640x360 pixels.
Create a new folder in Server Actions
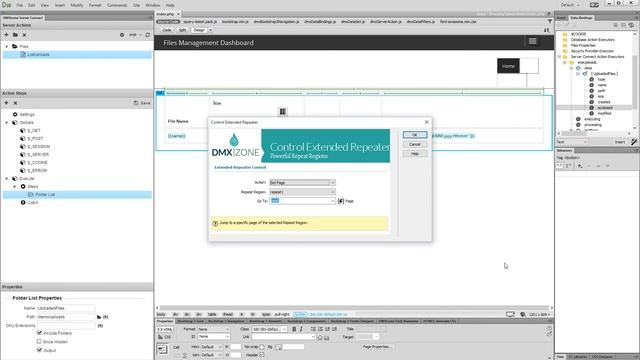click(15, 35)
